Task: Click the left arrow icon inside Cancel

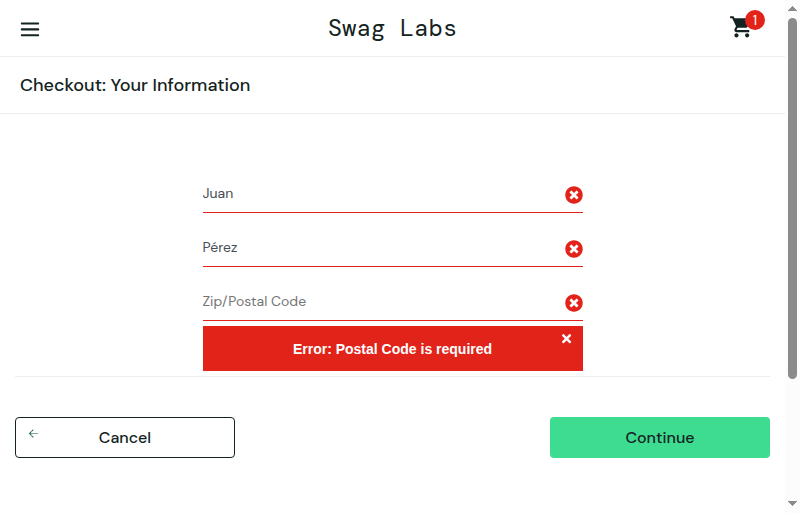Action: [x=33, y=433]
